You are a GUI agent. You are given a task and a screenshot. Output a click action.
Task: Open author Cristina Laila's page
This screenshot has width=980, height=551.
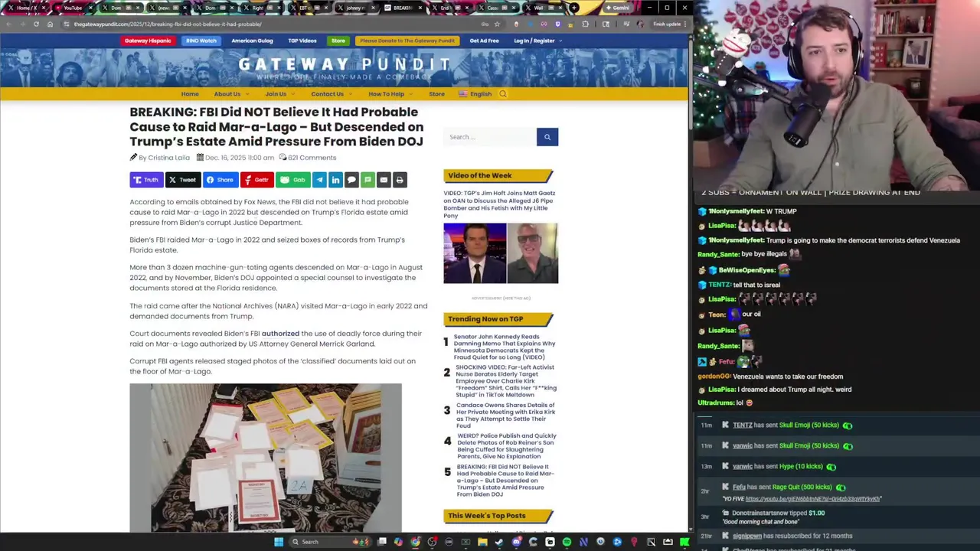tap(168, 158)
